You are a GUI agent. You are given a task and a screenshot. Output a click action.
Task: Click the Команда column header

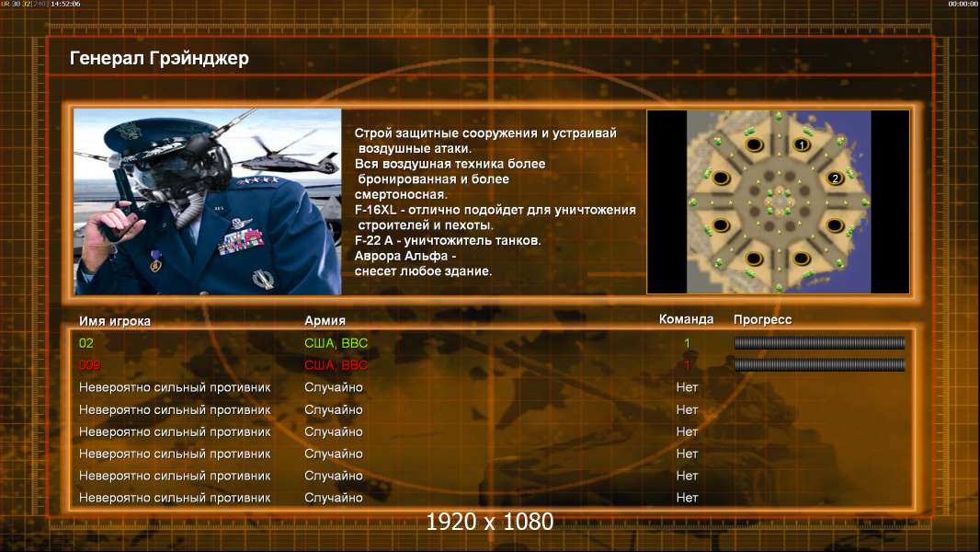tap(686, 319)
